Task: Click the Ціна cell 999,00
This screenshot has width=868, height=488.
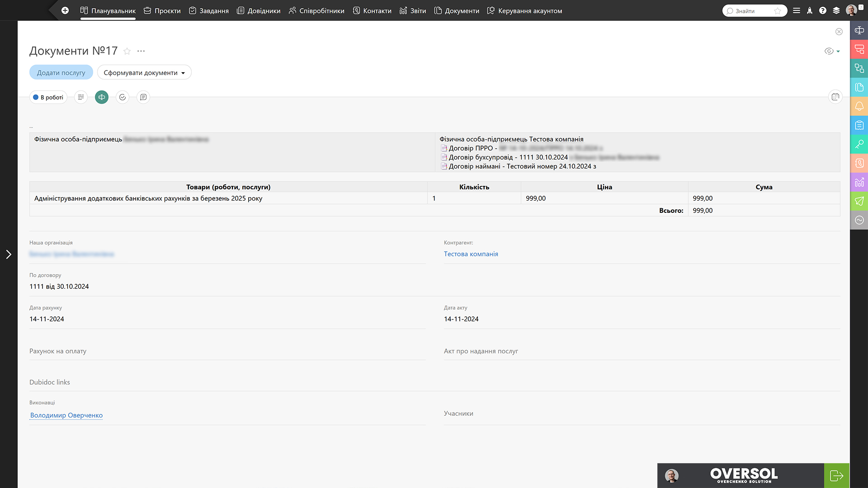Action: click(x=604, y=198)
